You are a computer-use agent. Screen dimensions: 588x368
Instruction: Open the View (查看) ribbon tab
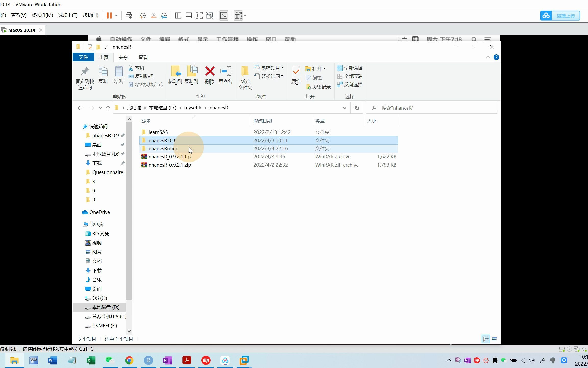tap(143, 57)
